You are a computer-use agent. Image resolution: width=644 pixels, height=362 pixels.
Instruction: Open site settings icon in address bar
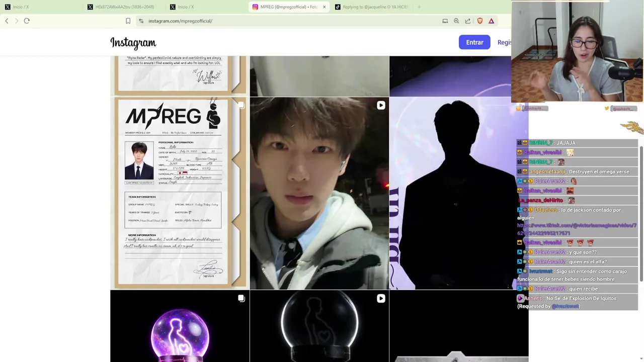click(x=141, y=21)
